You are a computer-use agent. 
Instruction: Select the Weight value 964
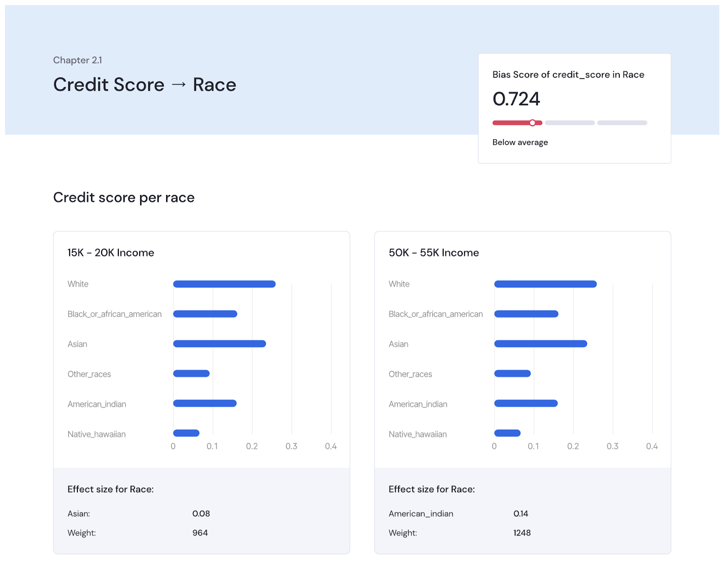pyautogui.click(x=200, y=533)
